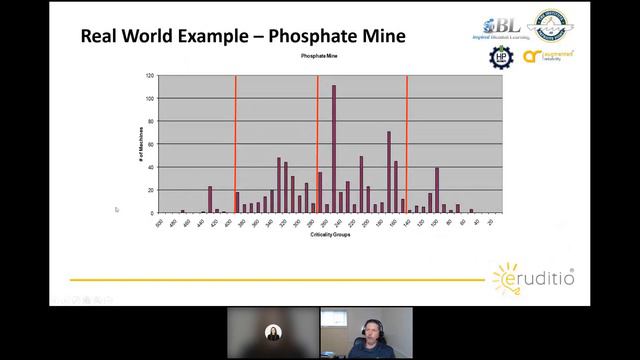Screen dimensions: 640x360
Task: Click the y-axis value 60
Action: pos(151,144)
